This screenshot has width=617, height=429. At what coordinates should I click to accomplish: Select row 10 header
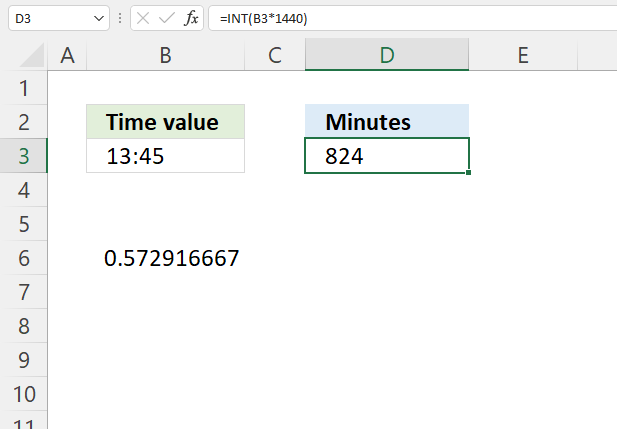coord(24,394)
